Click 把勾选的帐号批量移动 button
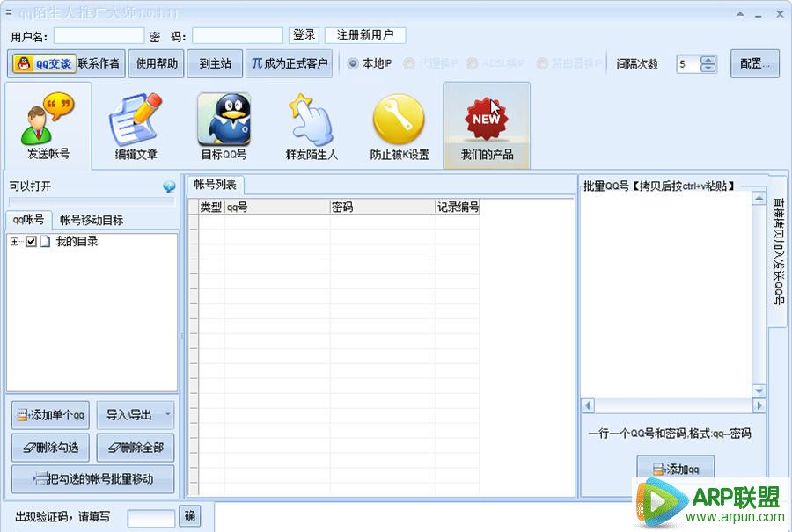 coord(93,479)
